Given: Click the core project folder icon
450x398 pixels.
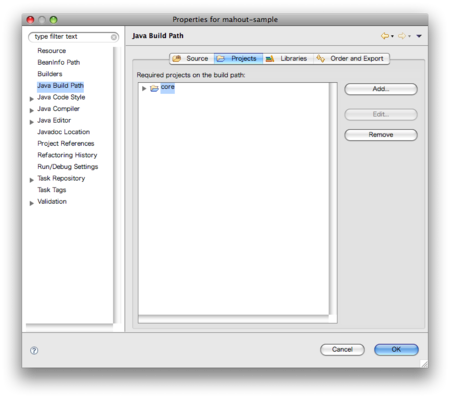Looking at the screenshot, I should tap(154, 88).
